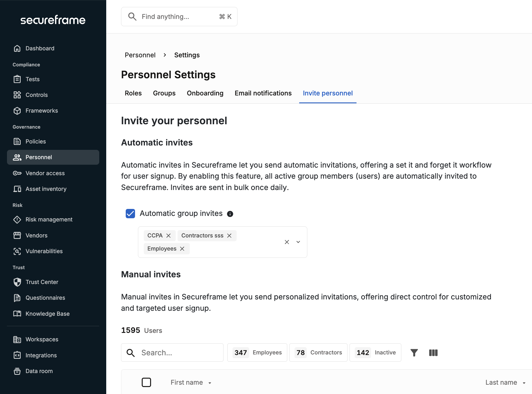
Task: Check the select-all users checkbox
Action: coord(146,382)
